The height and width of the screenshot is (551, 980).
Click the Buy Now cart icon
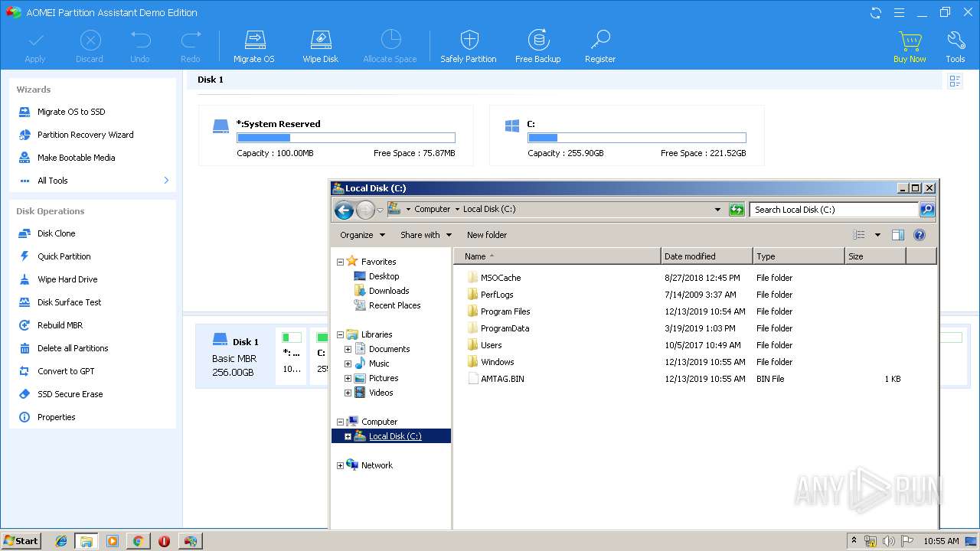click(910, 46)
